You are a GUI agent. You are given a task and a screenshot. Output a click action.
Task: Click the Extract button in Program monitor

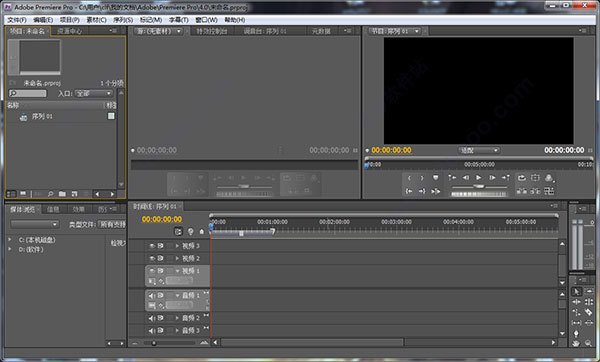(x=535, y=191)
